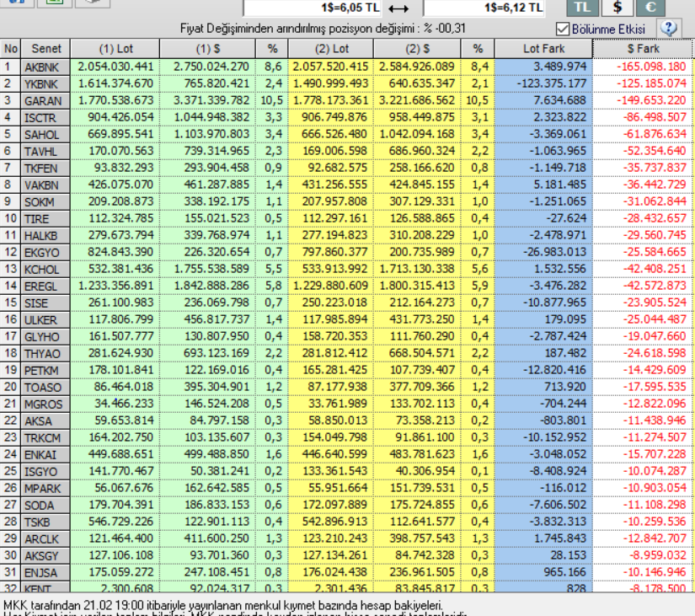This screenshot has width=695, height=616.
Task: Select the TKFEN row label
Action: pyautogui.click(x=45, y=169)
